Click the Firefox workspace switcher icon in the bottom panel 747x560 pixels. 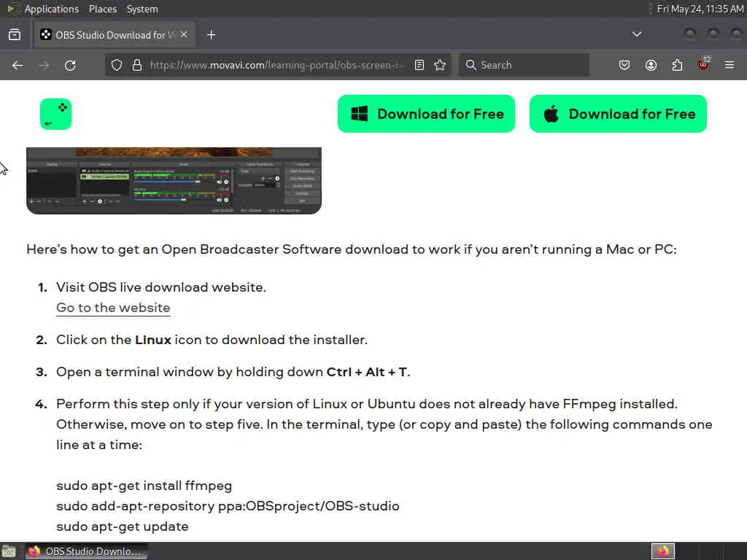pos(663,551)
